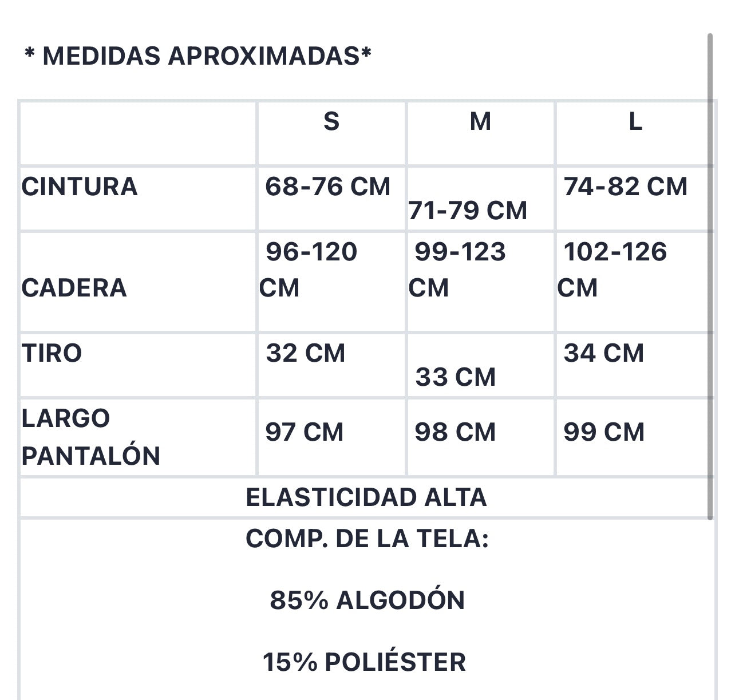Click the 68-76 CM waist cell

coord(327,187)
